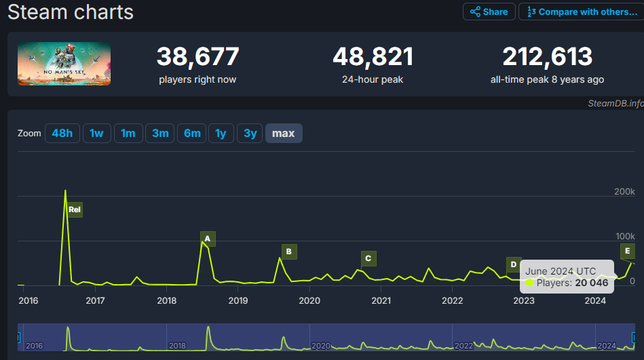Image resolution: width=644 pixels, height=360 pixels.
Task: Select the 6m zoom range
Action: (192, 134)
